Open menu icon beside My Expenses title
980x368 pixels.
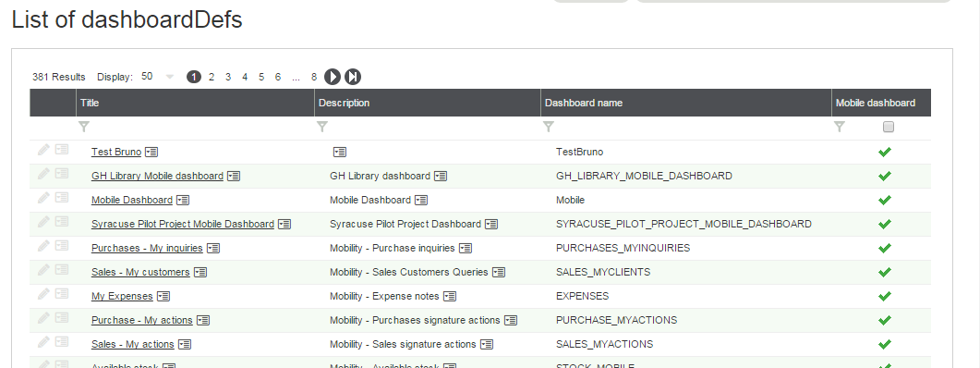163,296
